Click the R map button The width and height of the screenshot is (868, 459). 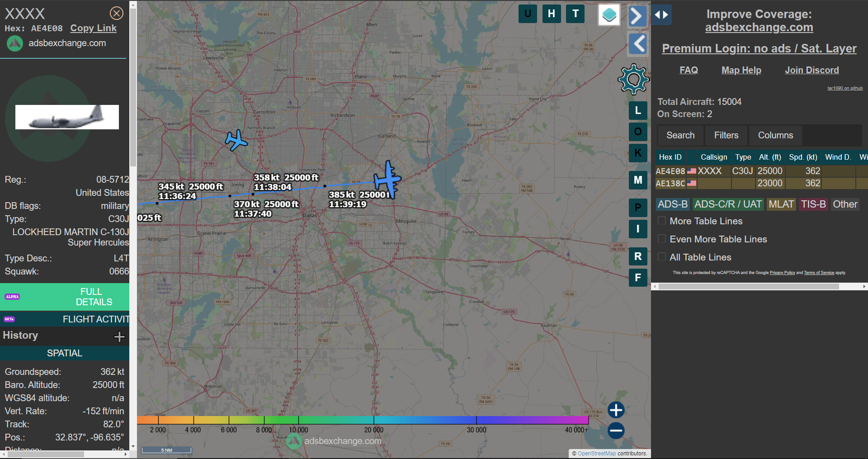click(638, 256)
